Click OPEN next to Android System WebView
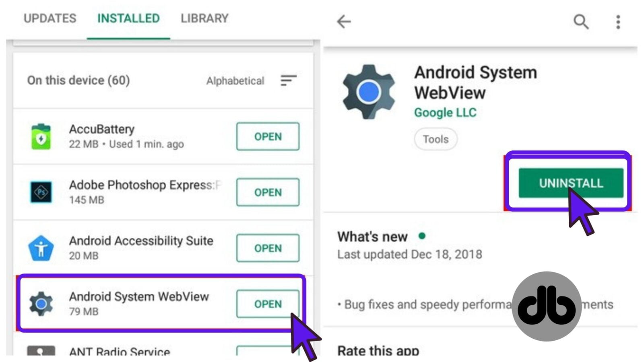 268,304
